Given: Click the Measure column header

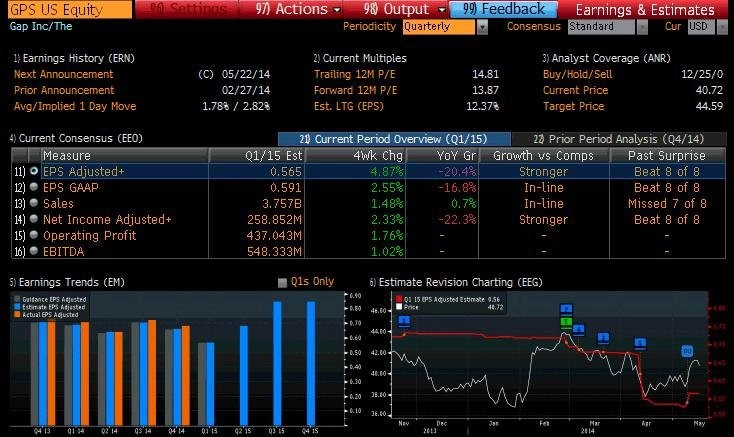Looking at the screenshot, I should point(125,155).
